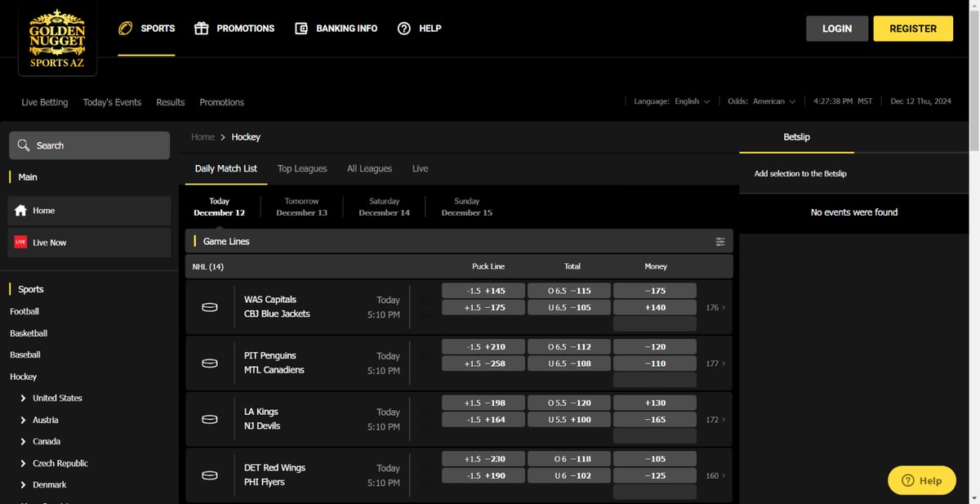
Task: Open Hockey in Sports sidebar
Action: tap(23, 377)
